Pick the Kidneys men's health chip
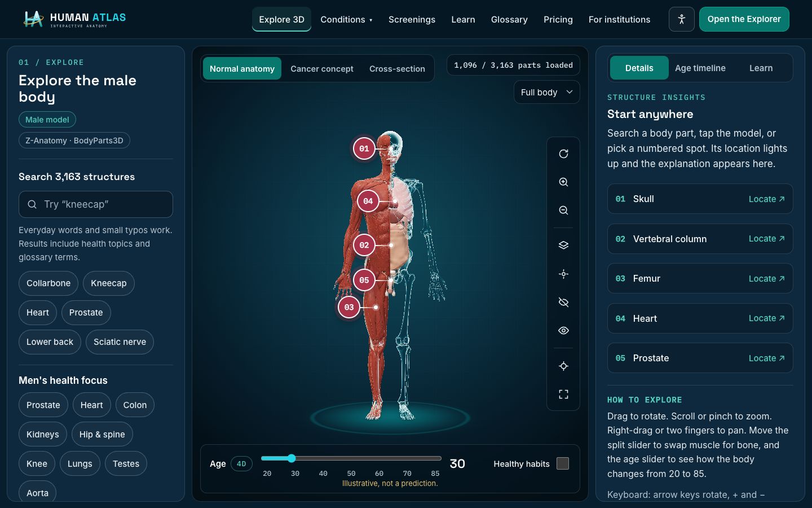 [x=43, y=434]
